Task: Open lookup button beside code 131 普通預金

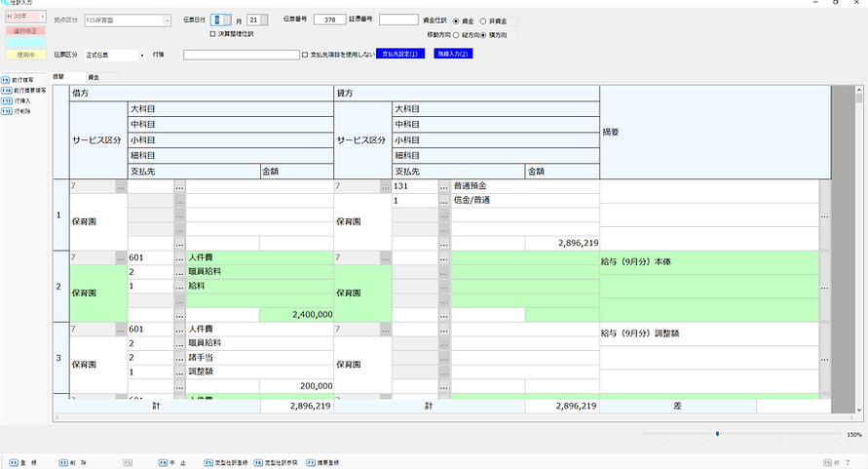Action: [x=444, y=187]
